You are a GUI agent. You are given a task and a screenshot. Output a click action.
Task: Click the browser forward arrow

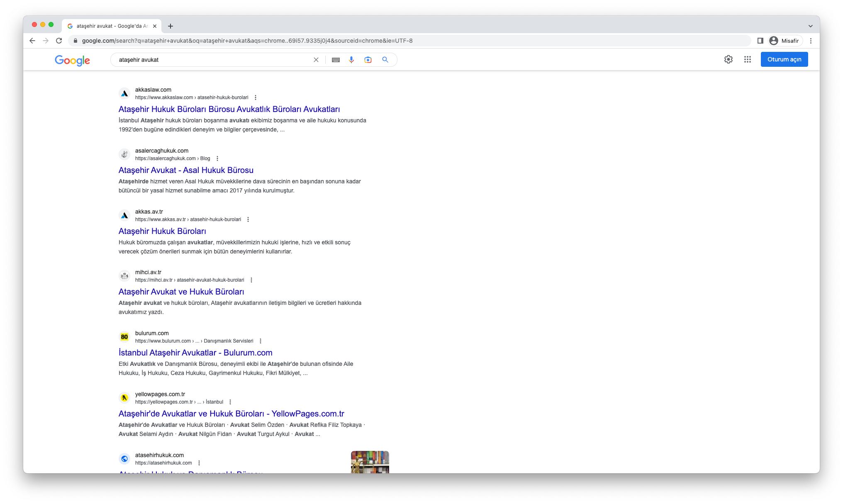tap(46, 41)
